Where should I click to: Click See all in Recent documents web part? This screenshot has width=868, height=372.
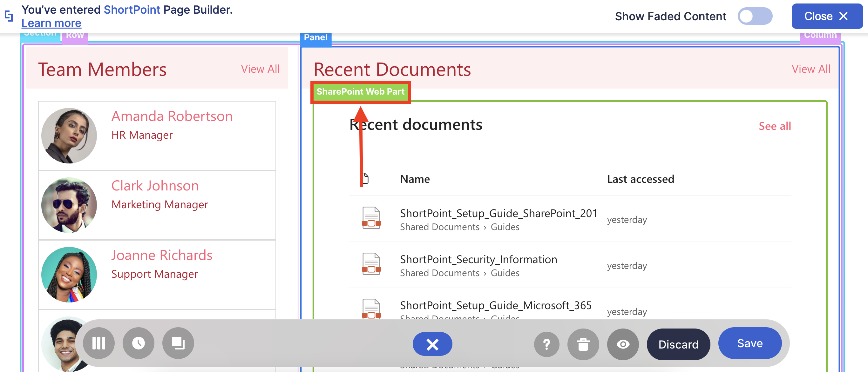(x=774, y=126)
